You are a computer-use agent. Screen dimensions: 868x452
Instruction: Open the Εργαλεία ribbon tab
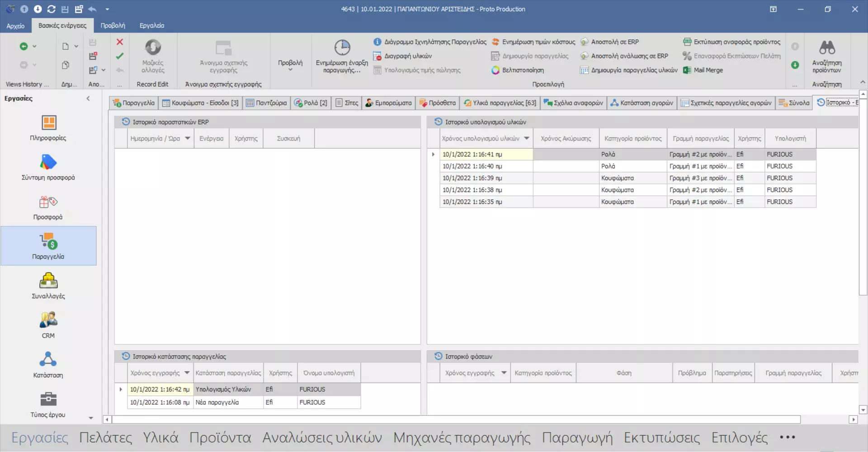click(151, 26)
